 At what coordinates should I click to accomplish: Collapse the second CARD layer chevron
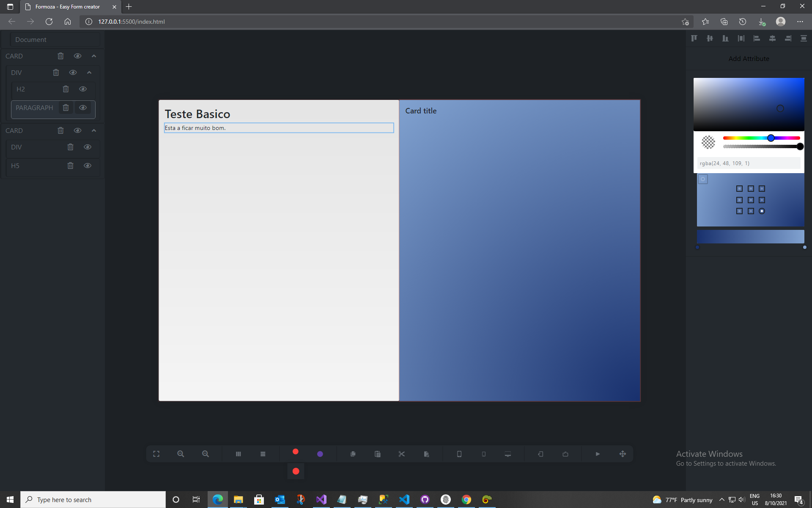(x=94, y=130)
